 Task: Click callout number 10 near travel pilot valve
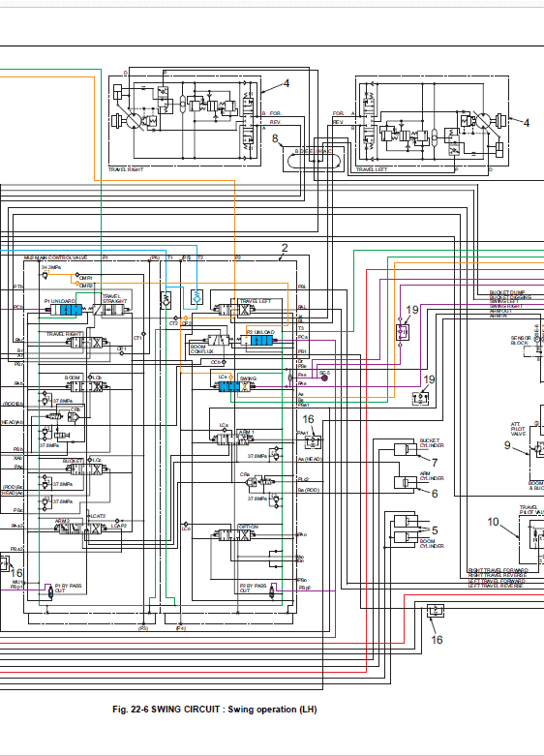493,522
